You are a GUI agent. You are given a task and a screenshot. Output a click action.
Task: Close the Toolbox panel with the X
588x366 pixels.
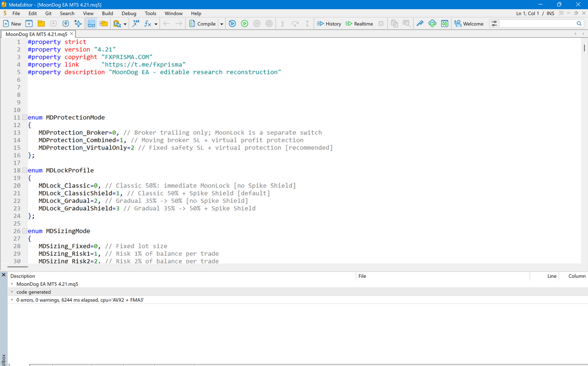pos(4,276)
